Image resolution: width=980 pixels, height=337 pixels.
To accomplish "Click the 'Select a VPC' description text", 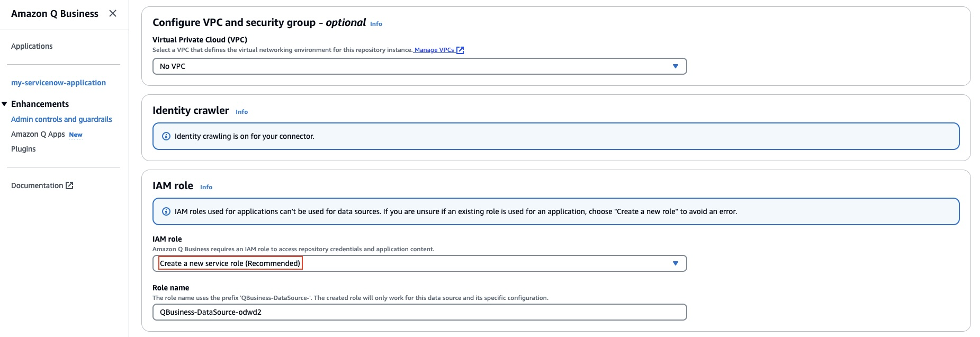I will [282, 50].
